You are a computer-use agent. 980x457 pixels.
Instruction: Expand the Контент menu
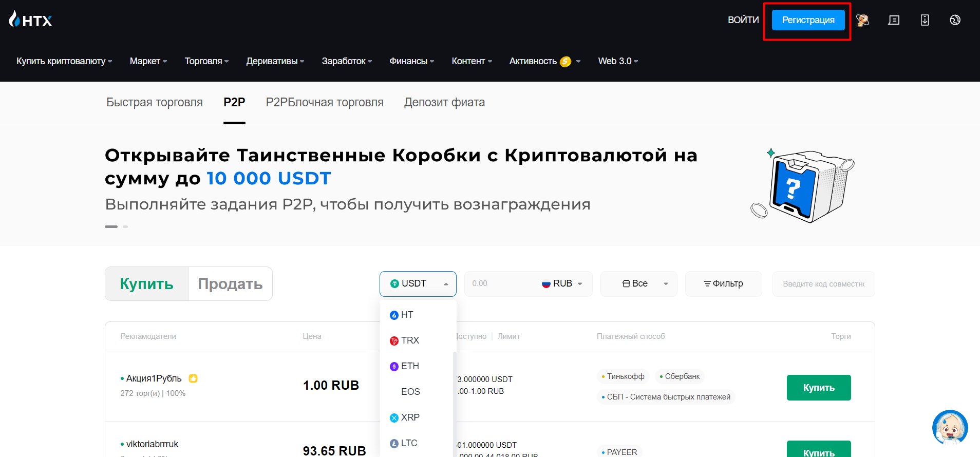point(472,61)
